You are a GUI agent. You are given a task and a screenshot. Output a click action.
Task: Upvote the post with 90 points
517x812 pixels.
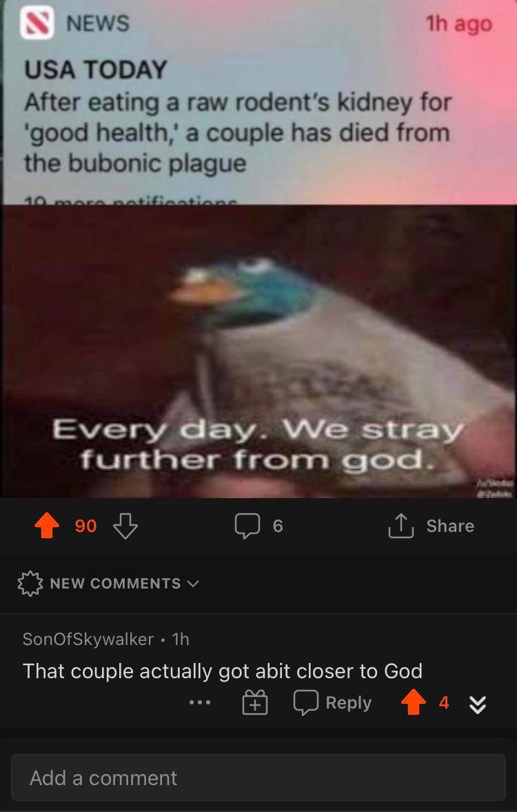47,526
